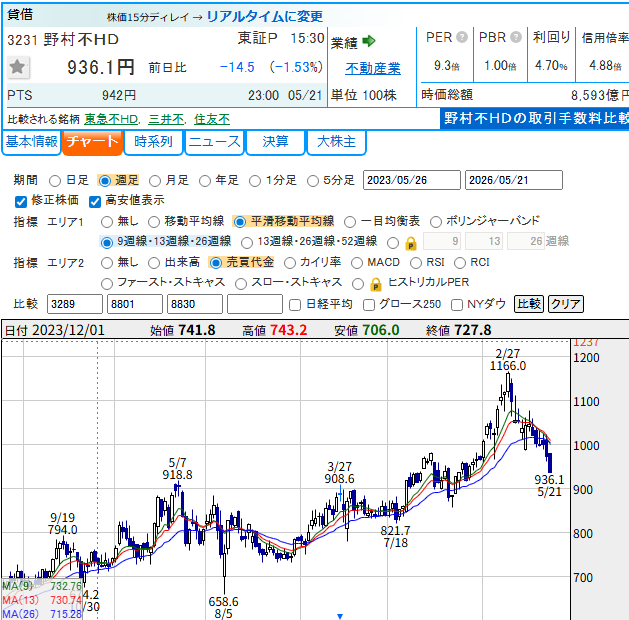Click the MA(26) 715.28 legend entry
The width and height of the screenshot is (629, 620).
[42, 614]
